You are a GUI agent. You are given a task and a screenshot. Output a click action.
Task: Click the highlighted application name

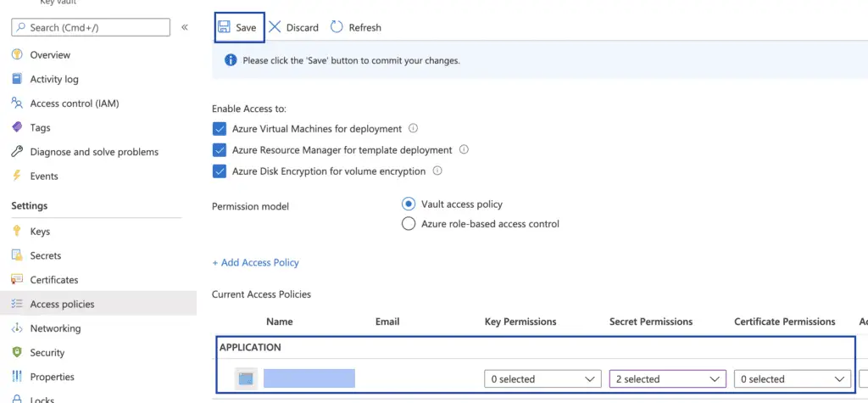(309, 378)
